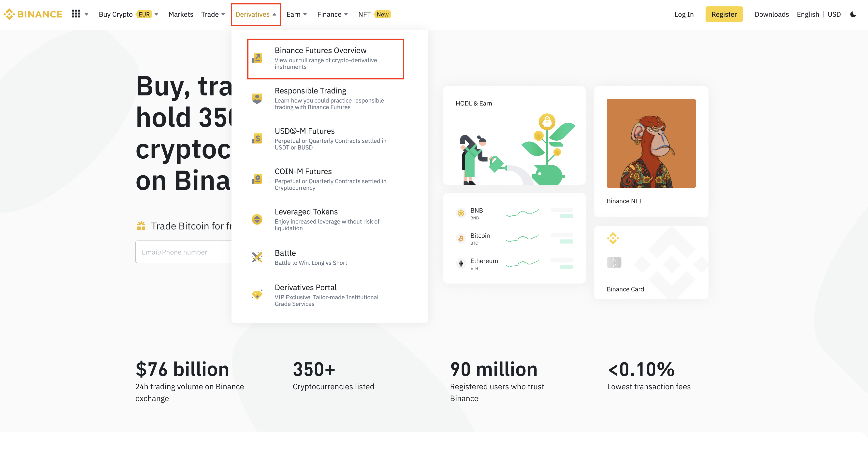Click the Battle crossed swords icon

point(257,257)
